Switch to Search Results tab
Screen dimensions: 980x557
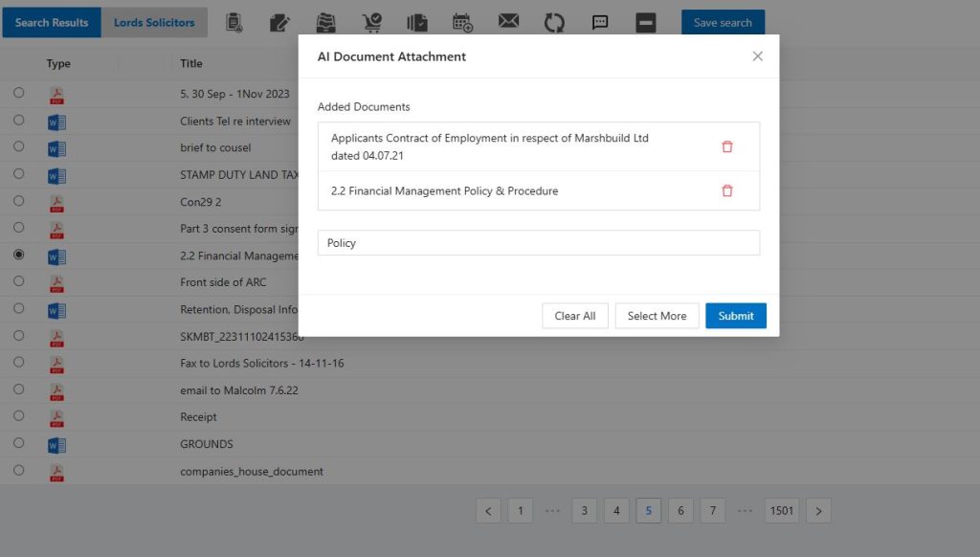click(x=52, y=22)
